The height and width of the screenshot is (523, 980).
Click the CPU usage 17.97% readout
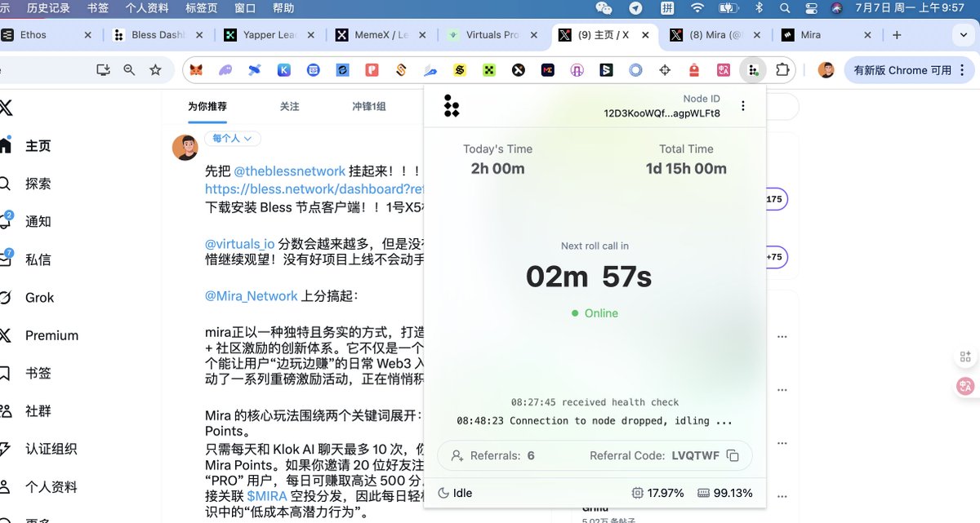[x=658, y=493]
